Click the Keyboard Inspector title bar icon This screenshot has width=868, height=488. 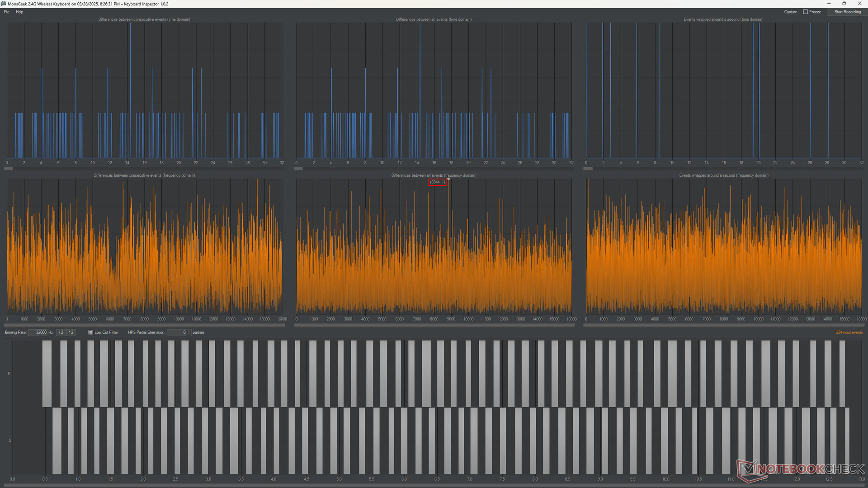pos(4,4)
